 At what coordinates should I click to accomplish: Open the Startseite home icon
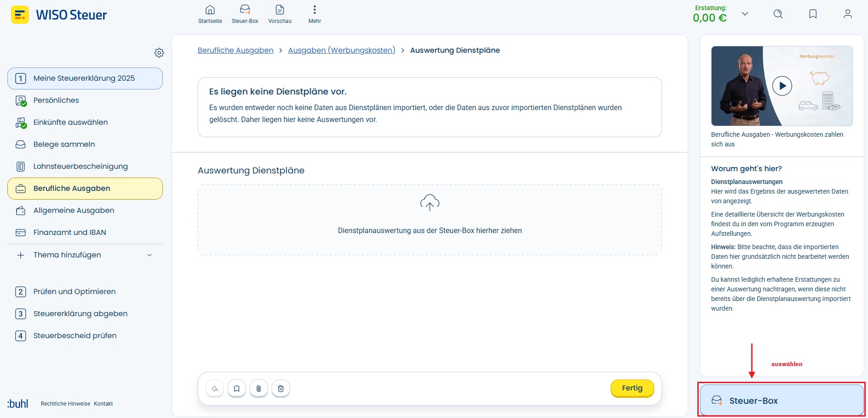(x=210, y=14)
